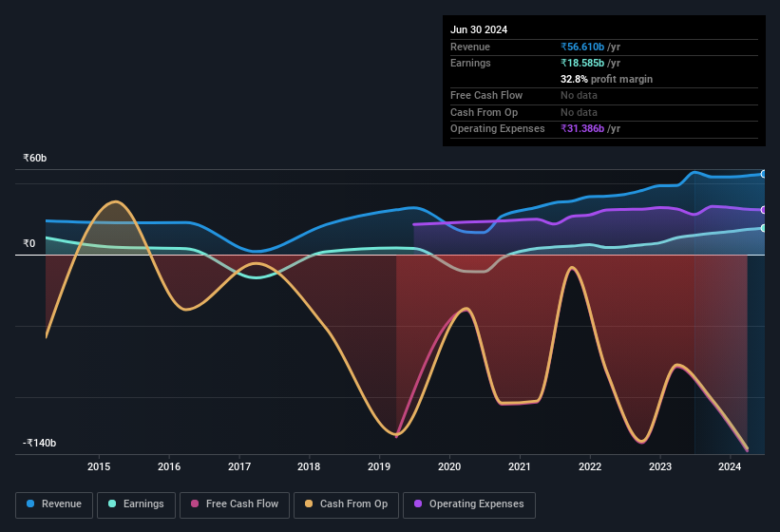Toggle the Revenue legend button
780x532 pixels.
pos(54,504)
